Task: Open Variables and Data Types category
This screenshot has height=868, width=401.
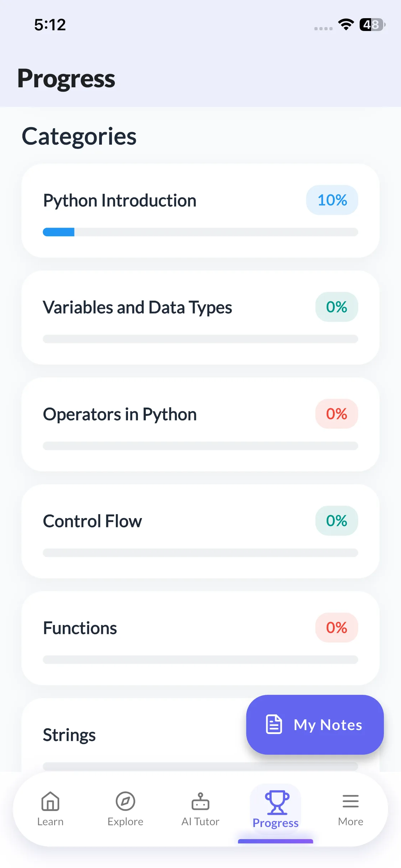Action: [138, 308]
